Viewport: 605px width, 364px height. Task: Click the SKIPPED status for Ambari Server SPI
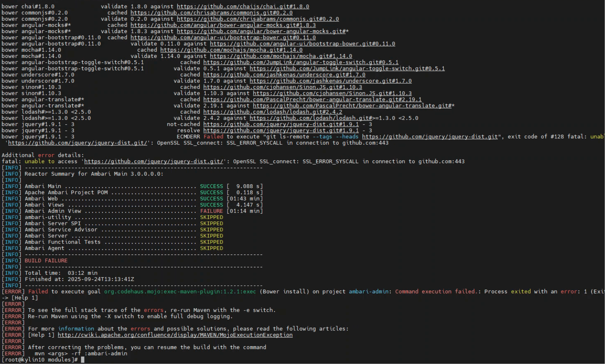pos(211,224)
